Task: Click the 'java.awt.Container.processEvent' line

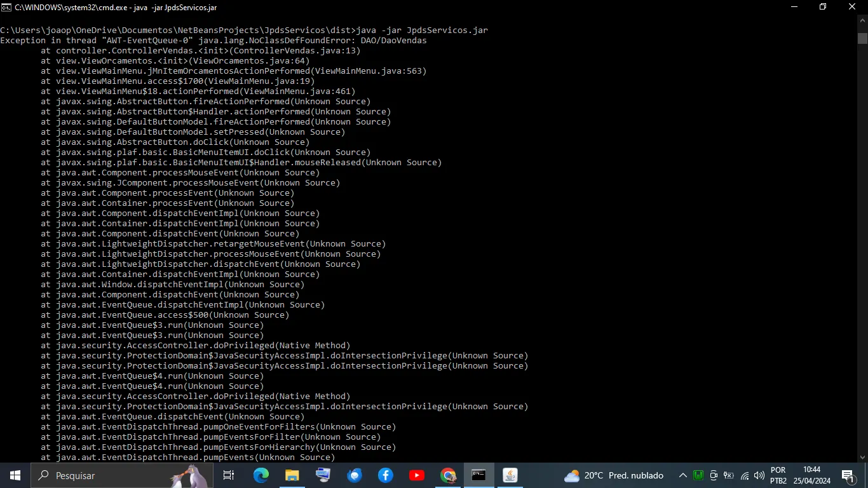Action: [168, 203]
